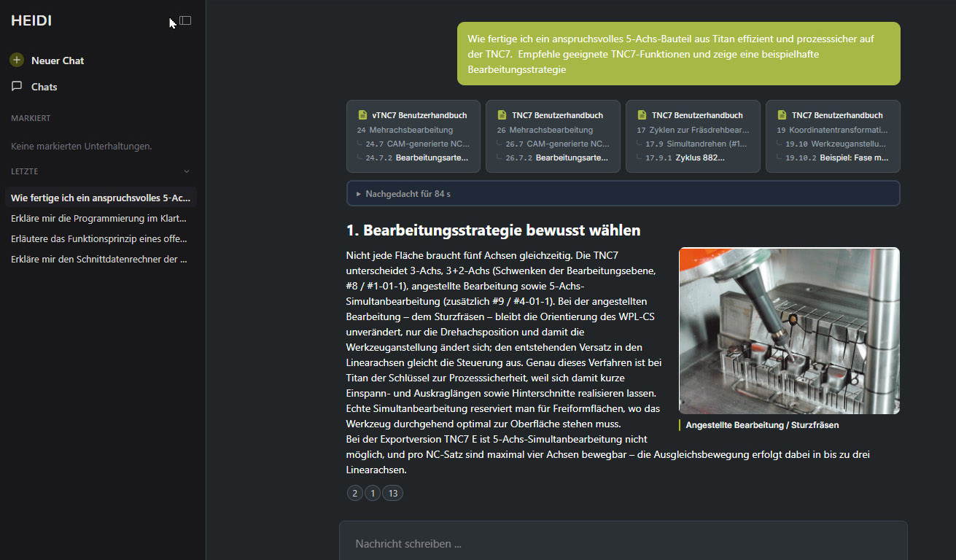Collapse the LETZTE section chevron
The height and width of the screenshot is (560, 956).
(186, 171)
